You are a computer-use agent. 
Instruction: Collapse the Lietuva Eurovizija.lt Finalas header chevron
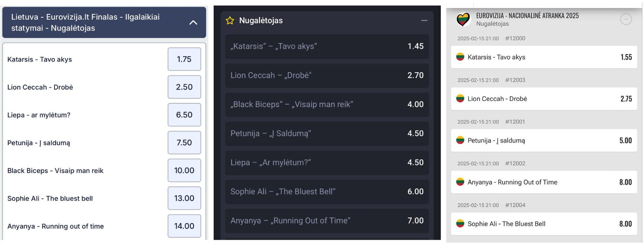click(x=193, y=22)
